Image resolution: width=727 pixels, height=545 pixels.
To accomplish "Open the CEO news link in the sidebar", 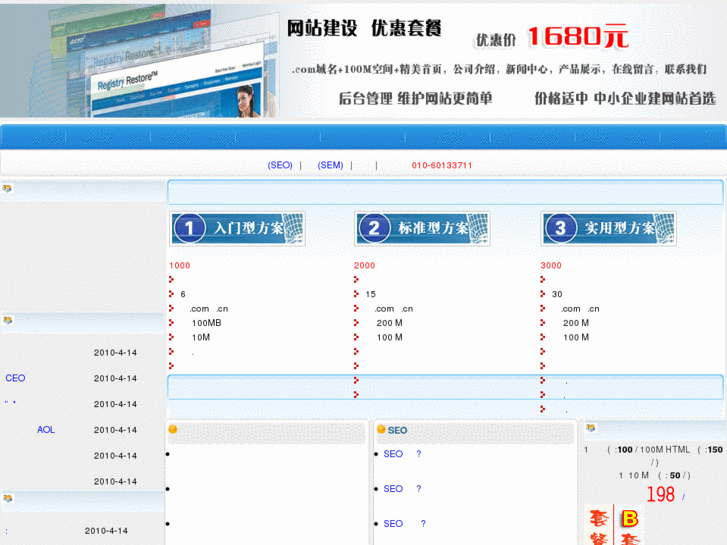I will (x=15, y=378).
